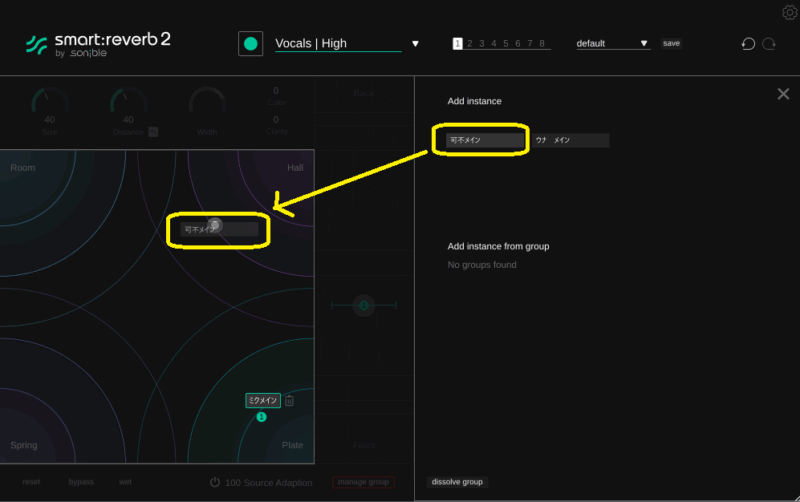Screen dimensions: 800x502
Task: Open the settings gear icon
Action: pyautogui.click(x=790, y=12)
